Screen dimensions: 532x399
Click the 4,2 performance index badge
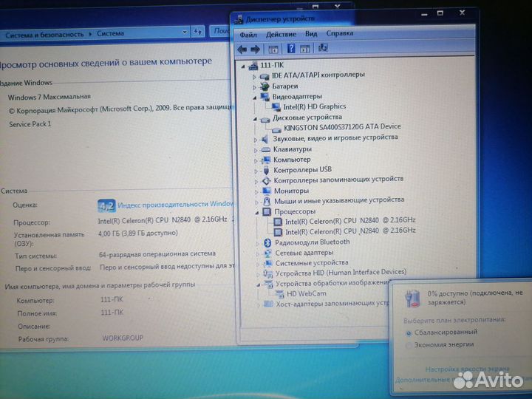tap(107, 206)
